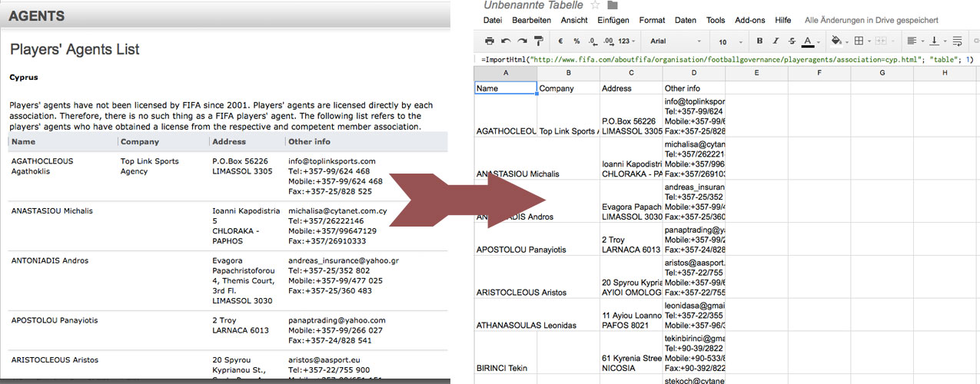Open the Bearbeiten menu

(531, 20)
